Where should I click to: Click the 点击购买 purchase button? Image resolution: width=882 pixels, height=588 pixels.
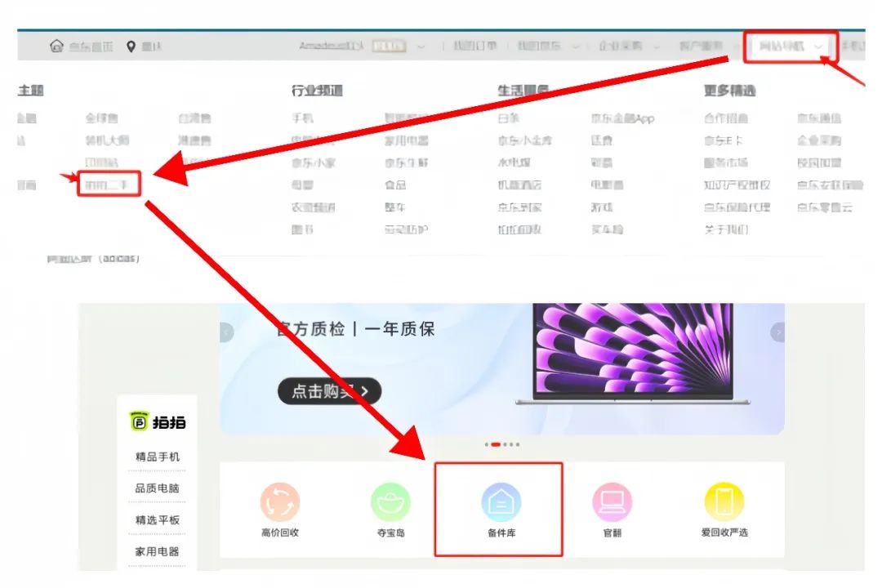[x=329, y=390]
